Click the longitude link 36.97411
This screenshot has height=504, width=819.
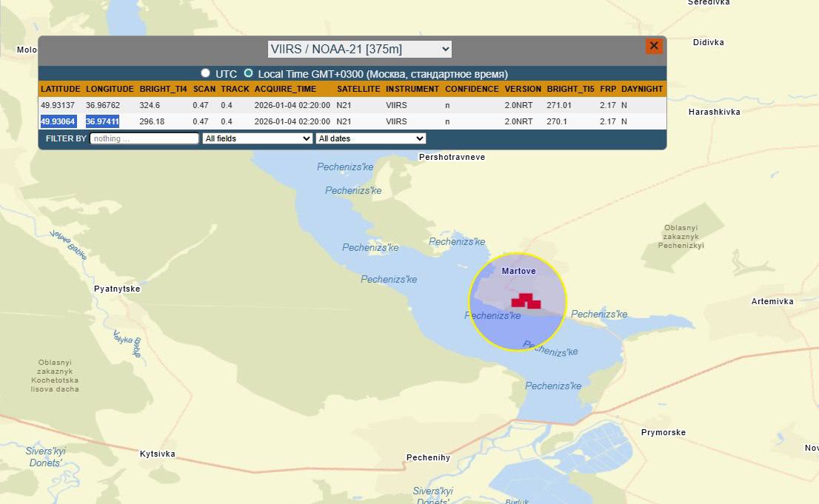(x=101, y=121)
